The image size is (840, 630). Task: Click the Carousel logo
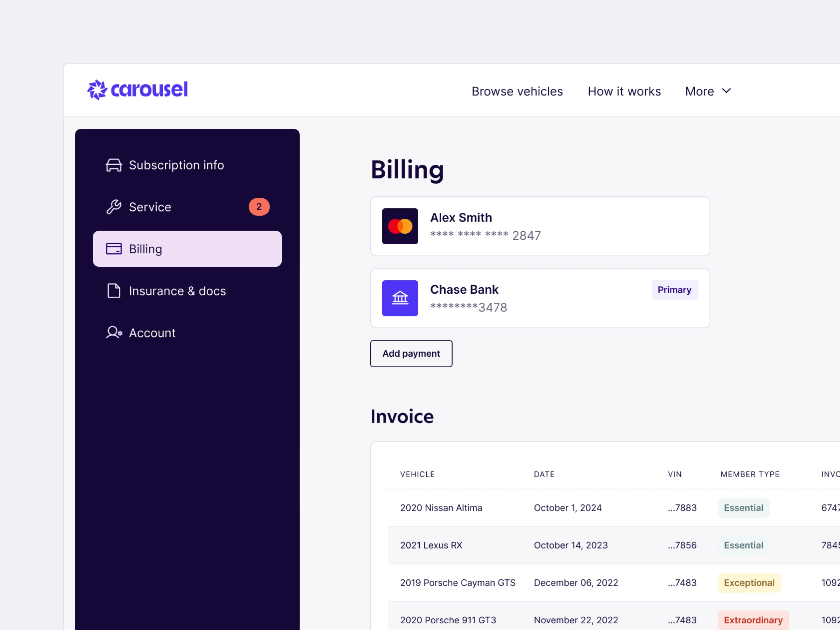click(137, 90)
